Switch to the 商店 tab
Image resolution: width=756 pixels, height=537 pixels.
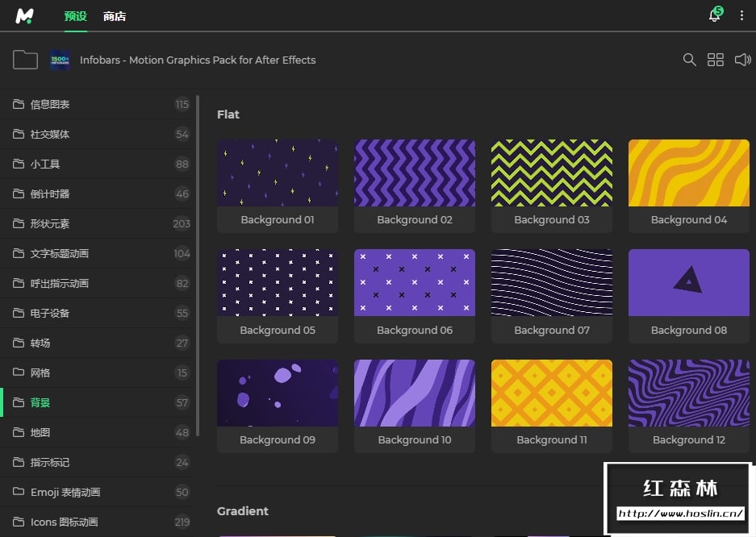coord(115,16)
